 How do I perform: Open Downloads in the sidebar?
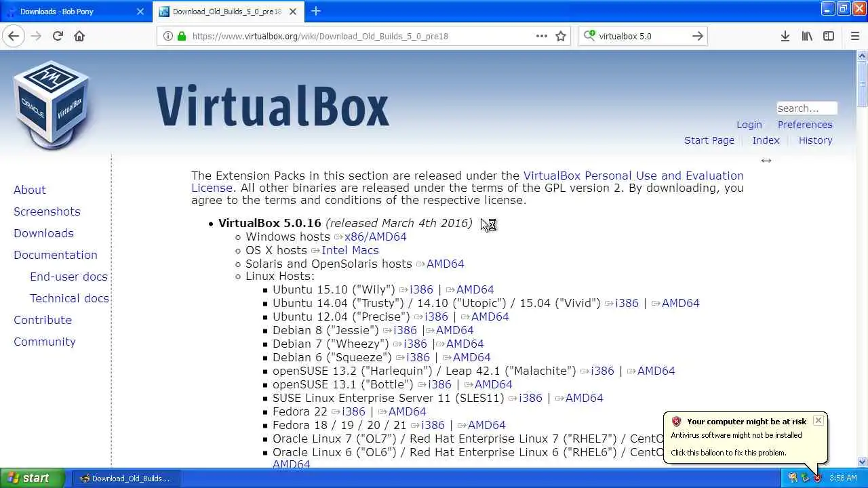point(43,233)
